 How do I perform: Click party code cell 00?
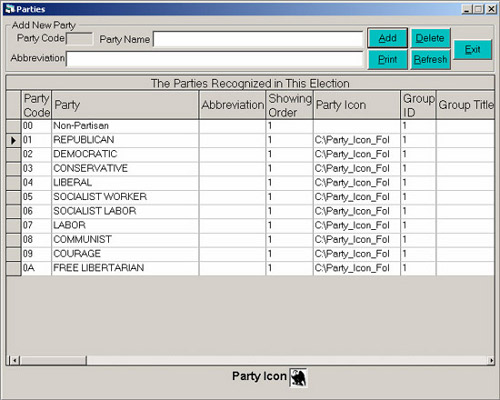[36, 126]
